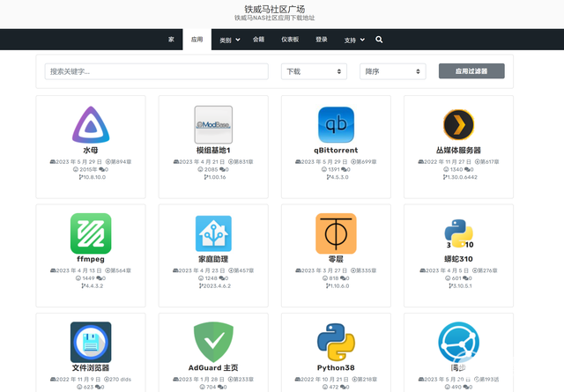Open the 下载 sort-by dropdown
The image size is (564, 392).
point(314,71)
